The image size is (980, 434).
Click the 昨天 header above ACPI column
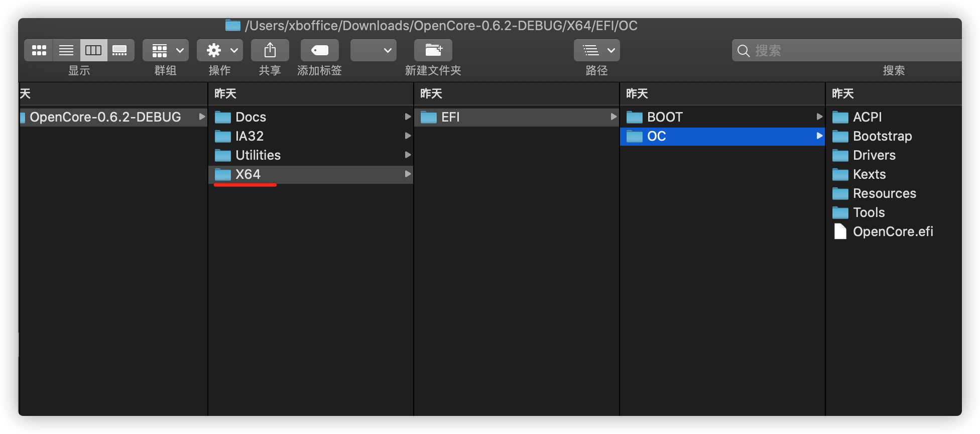coord(843,94)
